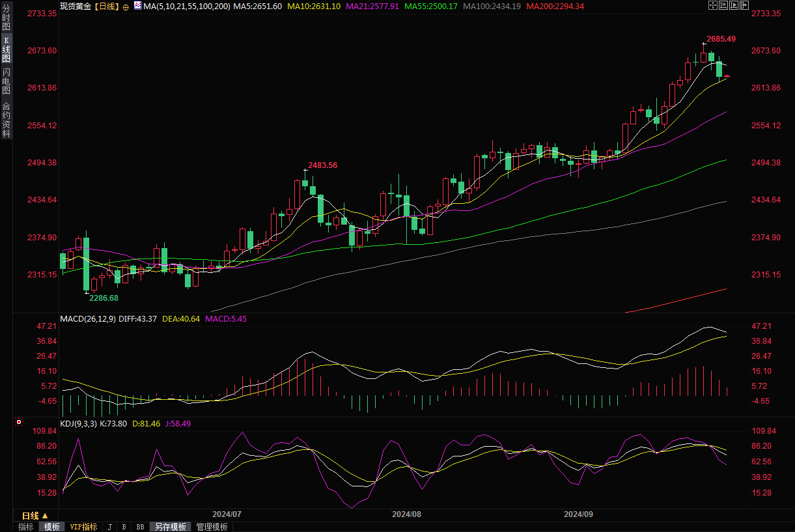795x532 pixels.
Task: Click the red sun marker icon near KDJ
Action: coord(18,423)
